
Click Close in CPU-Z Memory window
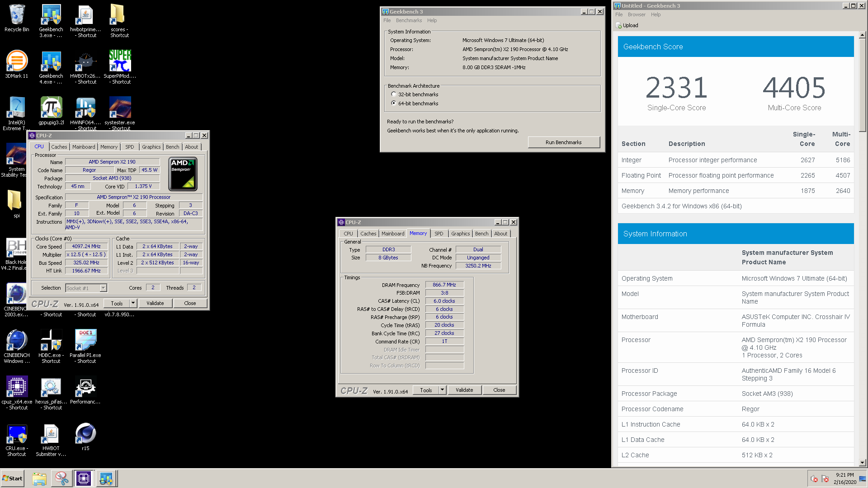click(x=499, y=390)
